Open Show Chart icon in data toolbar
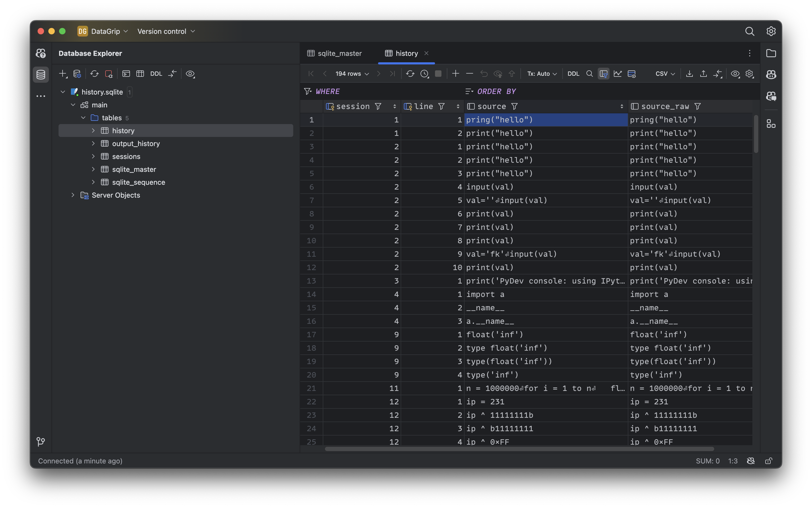The width and height of the screenshot is (812, 508). click(x=618, y=74)
